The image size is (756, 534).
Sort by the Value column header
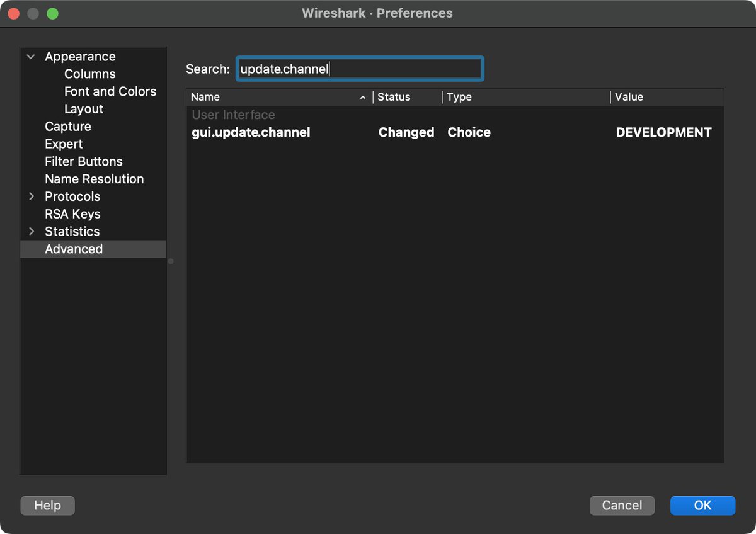(667, 97)
